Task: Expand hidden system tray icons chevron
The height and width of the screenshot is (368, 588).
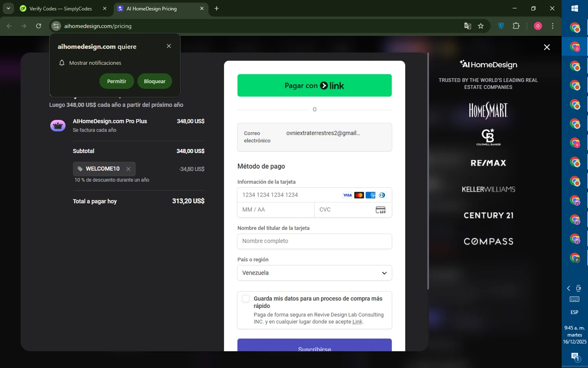Action: pyautogui.click(x=568, y=288)
